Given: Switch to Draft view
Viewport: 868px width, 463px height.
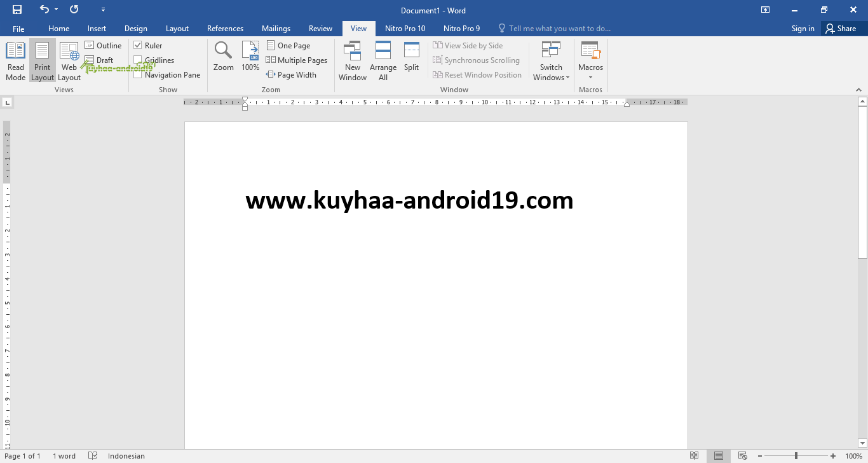Looking at the screenshot, I should (100, 60).
